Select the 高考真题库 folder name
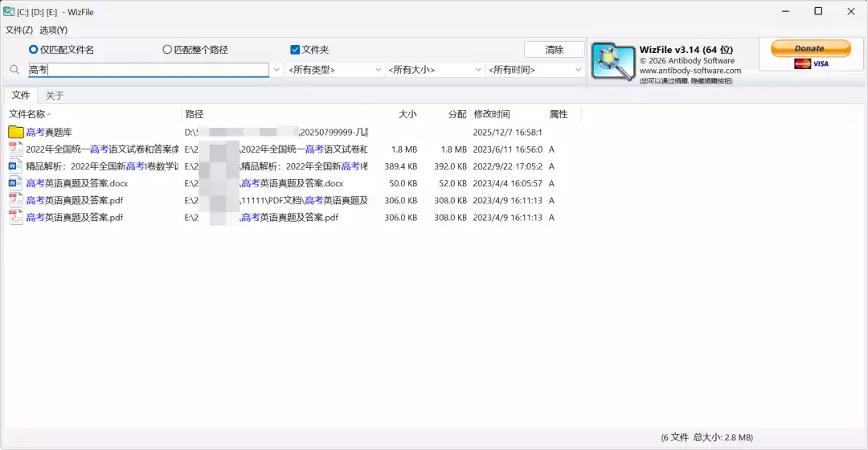Image resolution: width=868 pixels, height=450 pixels. (x=49, y=133)
